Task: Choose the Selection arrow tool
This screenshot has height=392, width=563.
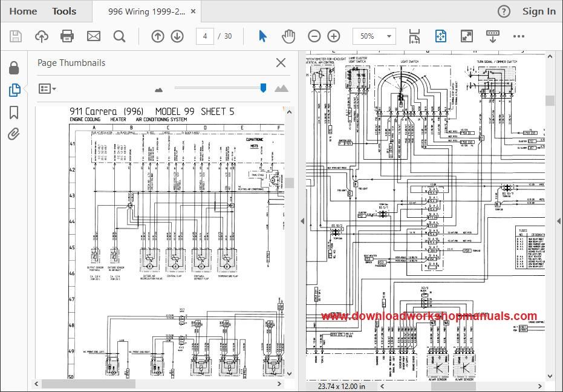Action: [263, 36]
